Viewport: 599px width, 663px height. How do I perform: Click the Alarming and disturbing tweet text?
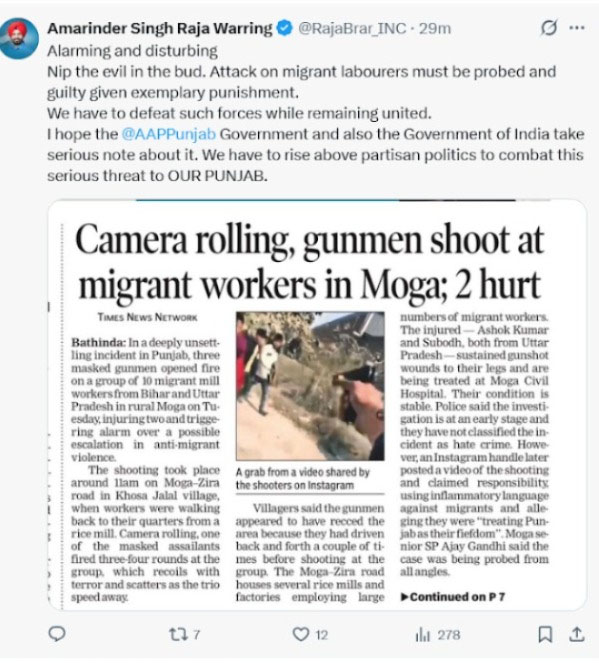coord(132,51)
